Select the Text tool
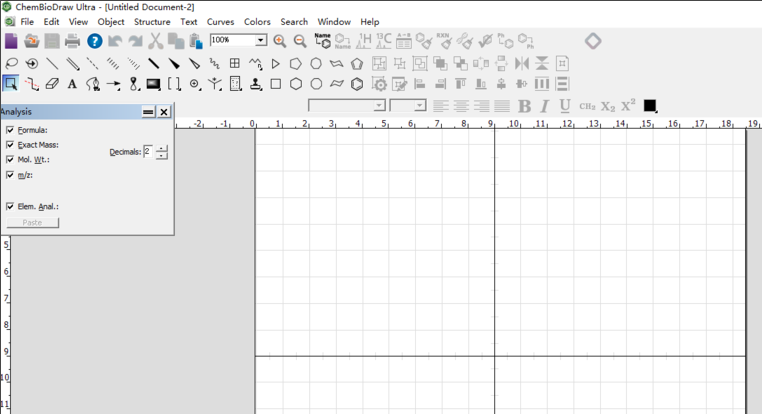762x414 pixels. point(72,84)
